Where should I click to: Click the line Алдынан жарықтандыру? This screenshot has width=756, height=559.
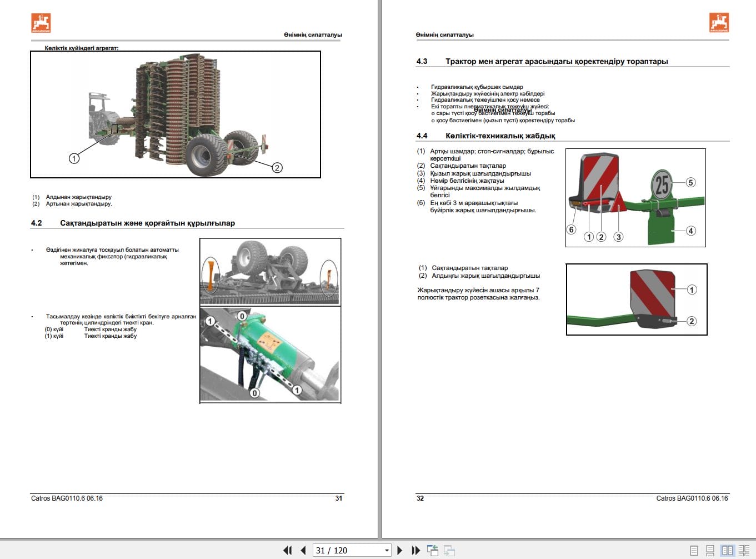click(78, 197)
